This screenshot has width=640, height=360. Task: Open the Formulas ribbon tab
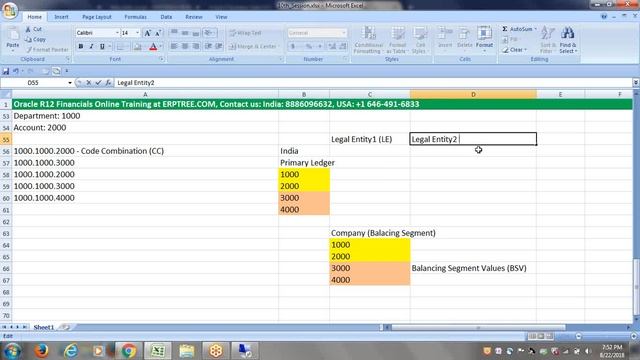click(x=135, y=17)
